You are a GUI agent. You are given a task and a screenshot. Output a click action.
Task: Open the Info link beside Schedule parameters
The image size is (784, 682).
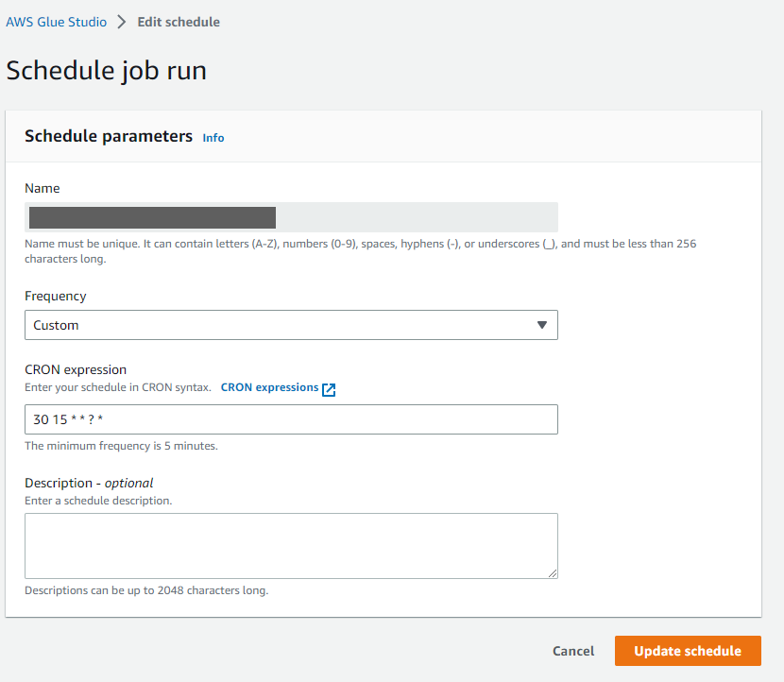[213, 138]
